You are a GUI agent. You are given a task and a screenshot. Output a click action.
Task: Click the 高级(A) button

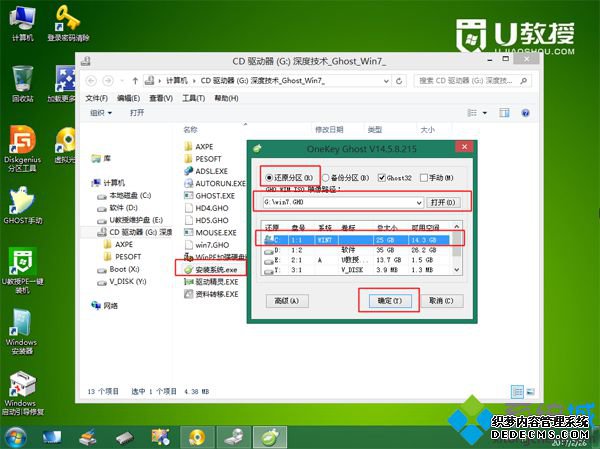click(287, 301)
